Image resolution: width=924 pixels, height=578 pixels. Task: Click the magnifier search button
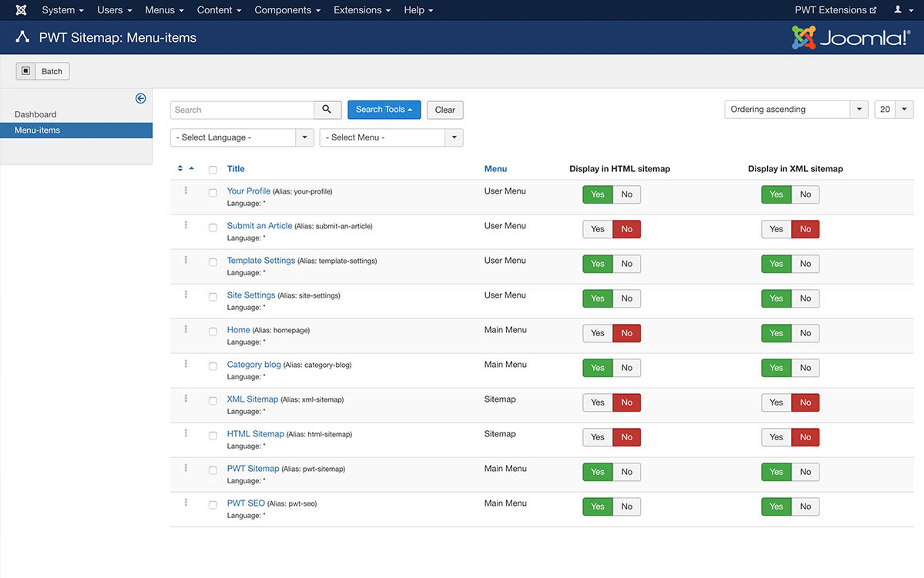pos(327,110)
